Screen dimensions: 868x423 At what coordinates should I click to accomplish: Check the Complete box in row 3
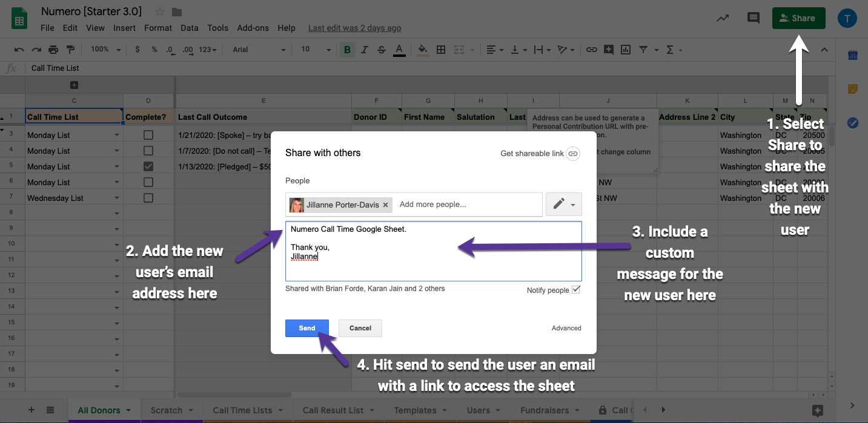click(x=148, y=135)
